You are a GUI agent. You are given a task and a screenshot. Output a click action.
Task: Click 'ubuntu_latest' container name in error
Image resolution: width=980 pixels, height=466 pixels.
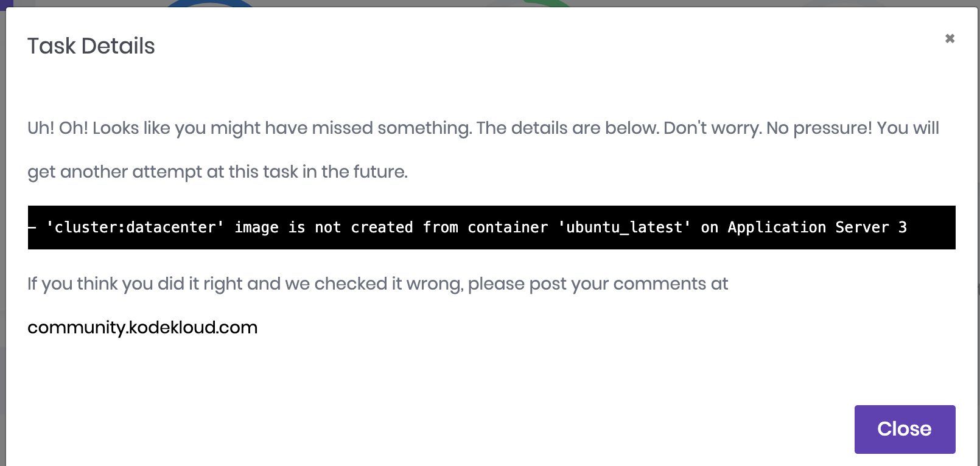pyautogui.click(x=625, y=228)
